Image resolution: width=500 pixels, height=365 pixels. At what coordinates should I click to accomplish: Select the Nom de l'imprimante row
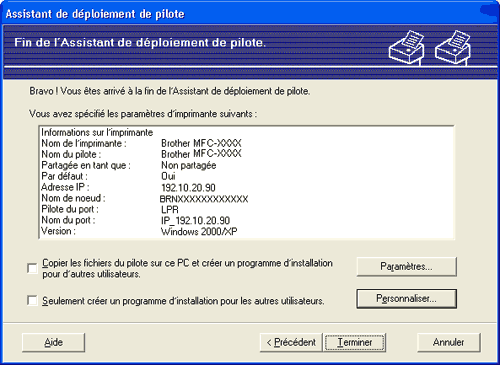pos(141,143)
